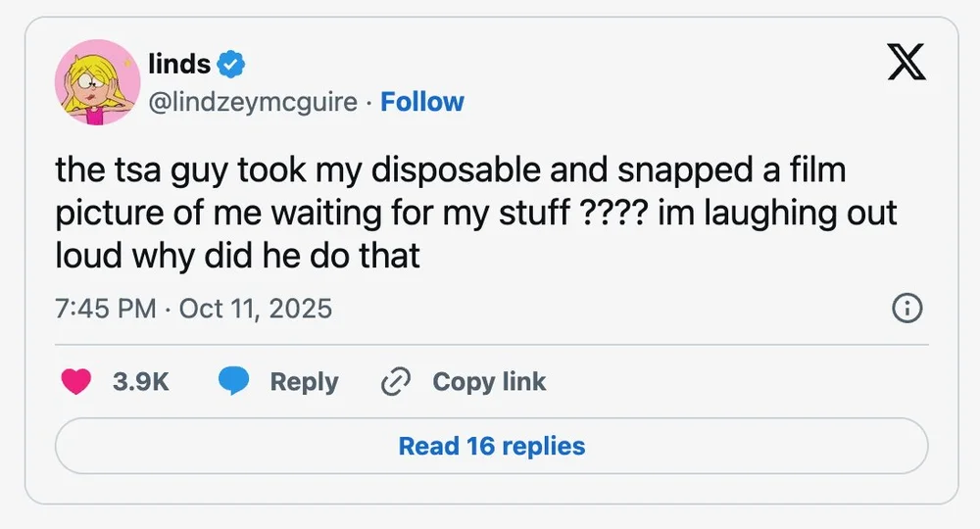The height and width of the screenshot is (529, 980).
Task: Click the 7:45 PM time text
Action: click(x=106, y=309)
